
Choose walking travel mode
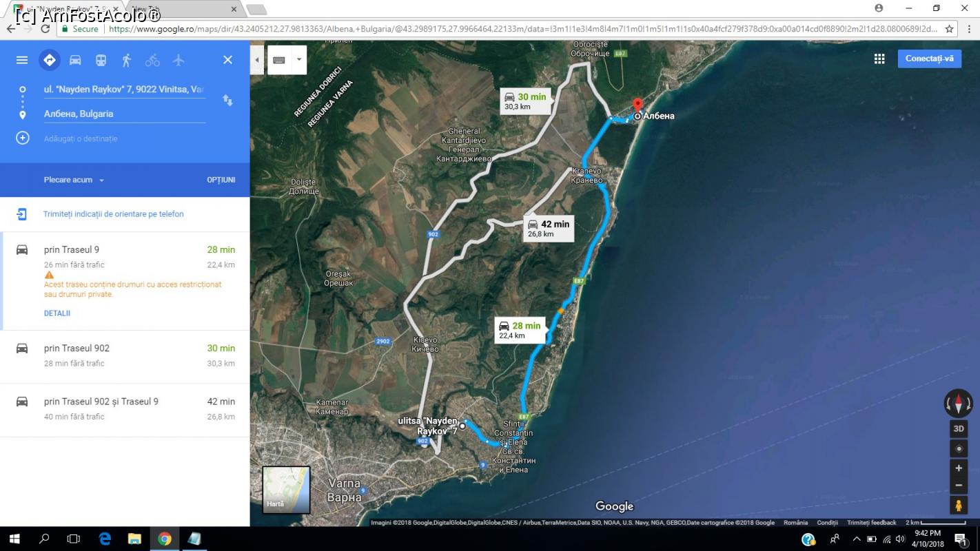(126, 60)
